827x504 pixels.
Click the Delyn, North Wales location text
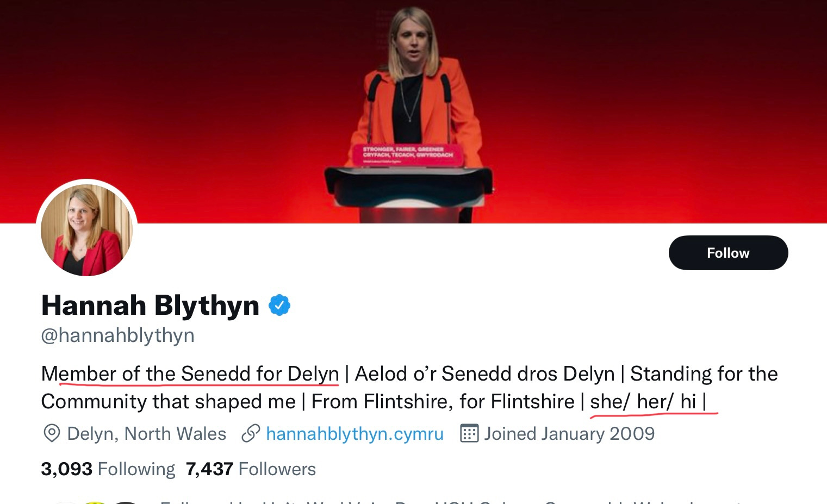(146, 433)
